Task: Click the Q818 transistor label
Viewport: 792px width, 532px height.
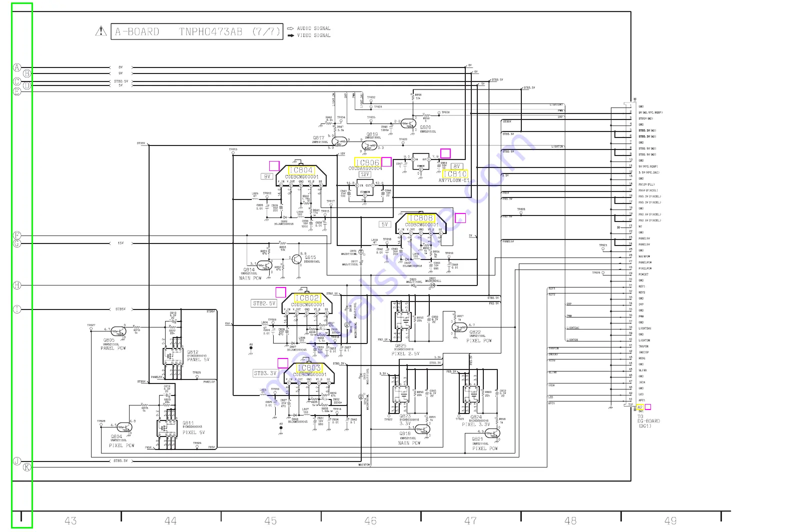Action: [x=405, y=434]
